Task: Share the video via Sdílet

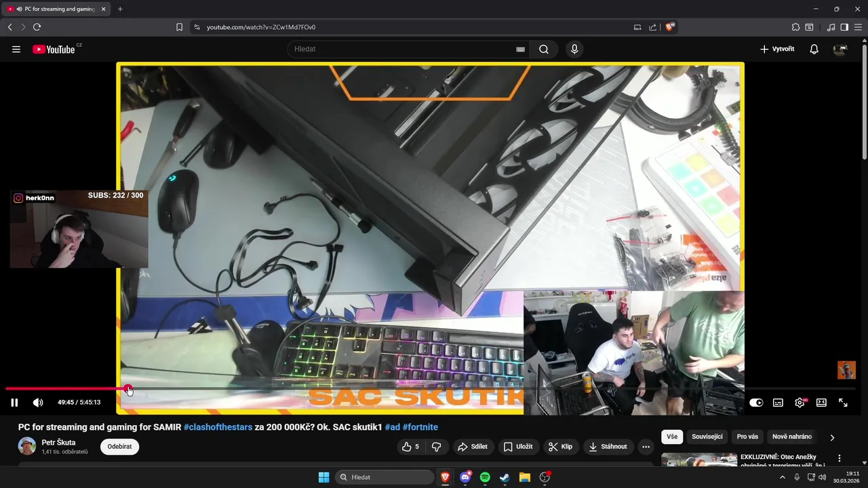Action: (x=473, y=447)
